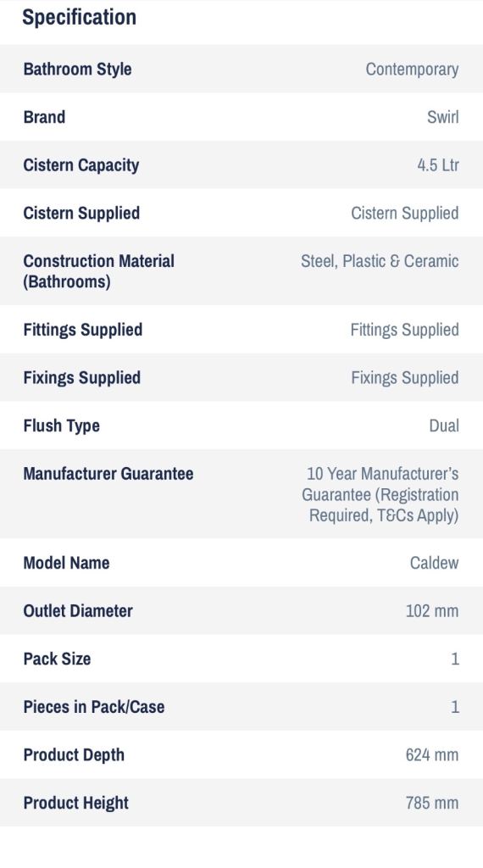
Task: Select the Construction Material (Bathrooms) label
Action: (99, 271)
